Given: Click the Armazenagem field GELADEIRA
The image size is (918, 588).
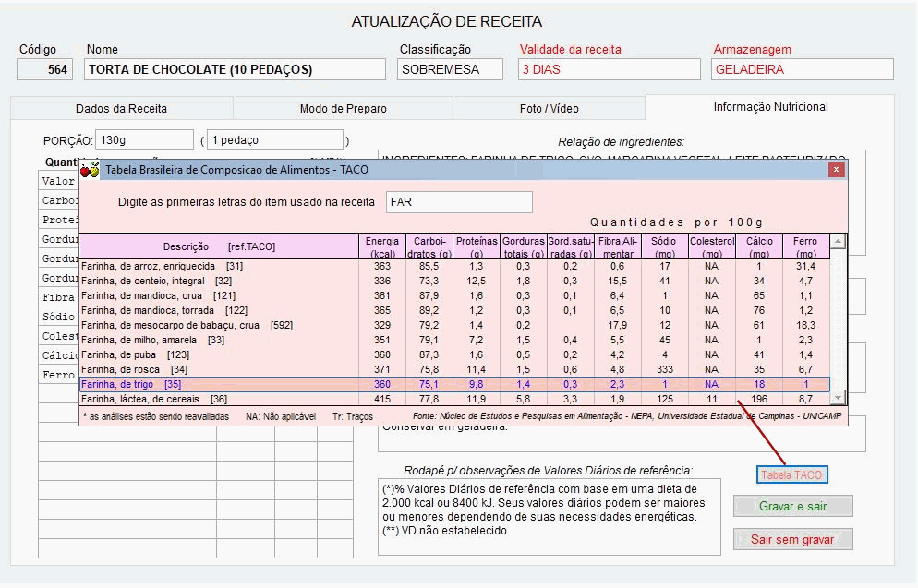Looking at the screenshot, I should click(802, 69).
